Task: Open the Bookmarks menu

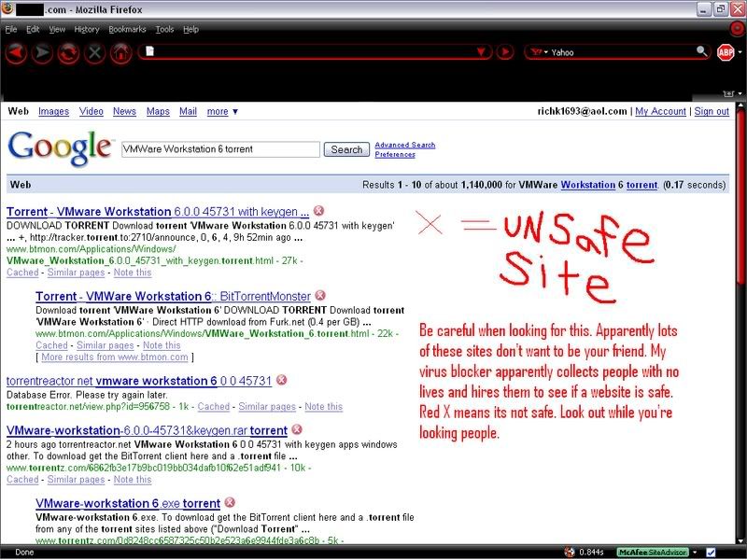Action: pyautogui.click(x=127, y=30)
